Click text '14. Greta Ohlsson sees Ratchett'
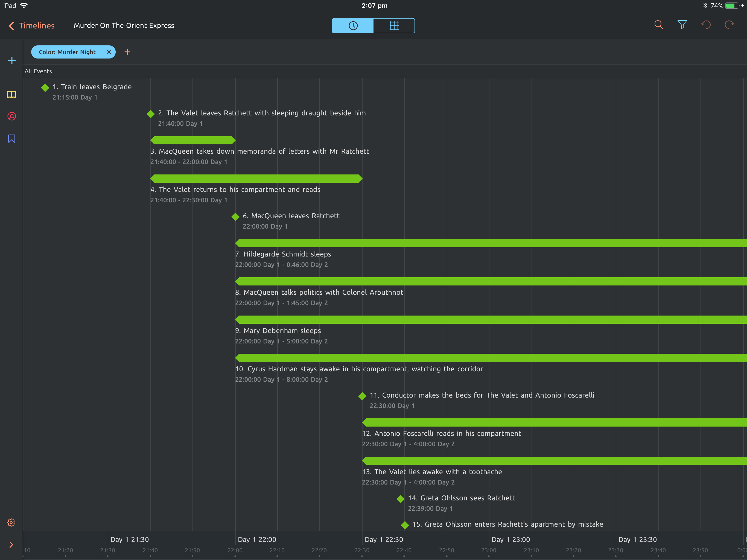Screen dimensions: 747x560 461,498
